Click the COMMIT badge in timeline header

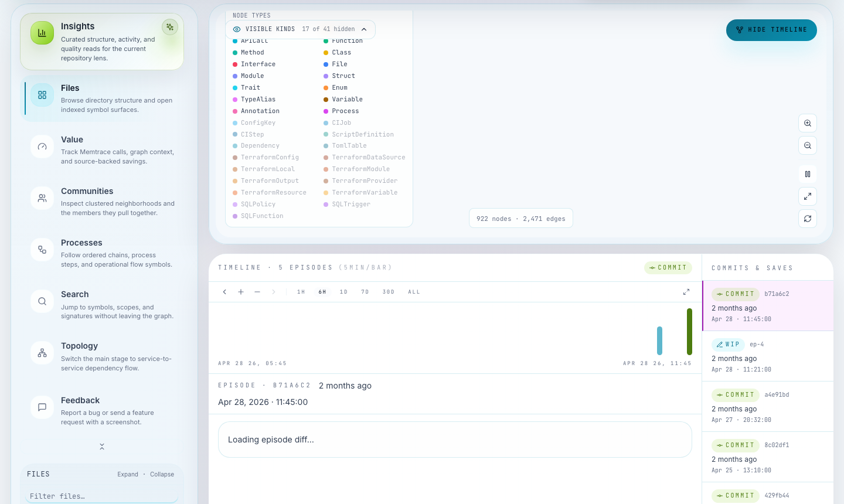668,268
